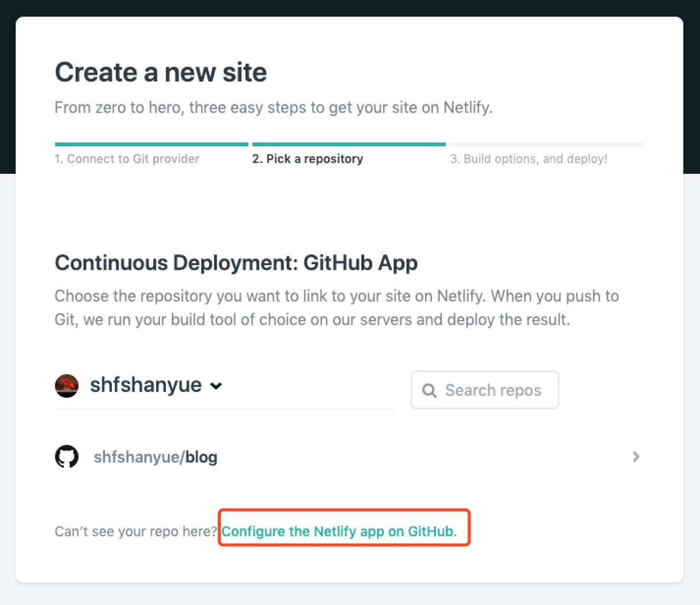Select the shfshanyue account name
Screen dimensions: 700x605
pyautogui.click(x=146, y=385)
